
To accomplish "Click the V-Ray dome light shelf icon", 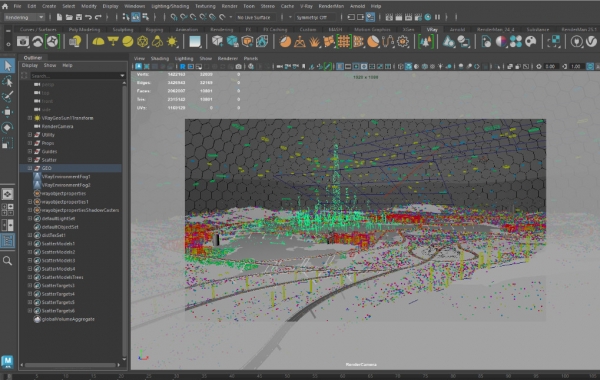I will pyautogui.click(x=98, y=42).
